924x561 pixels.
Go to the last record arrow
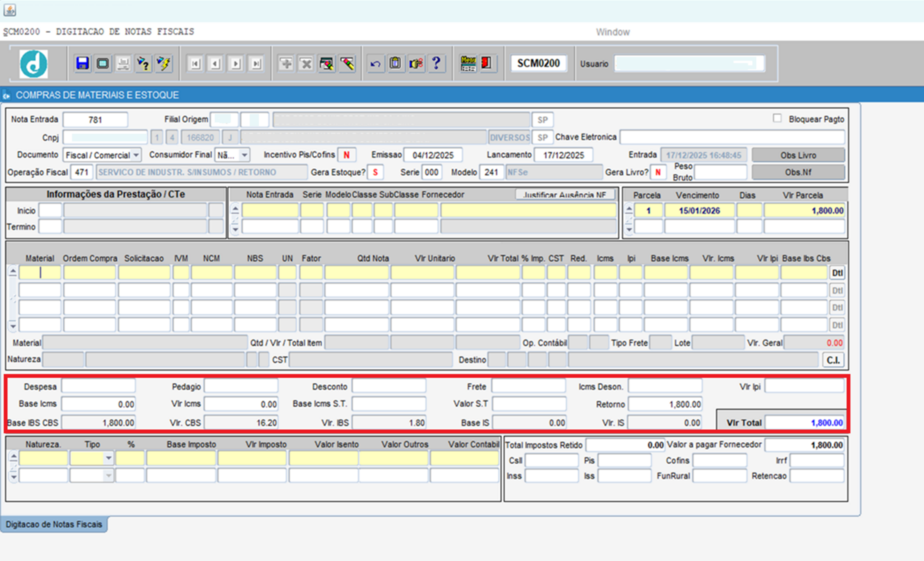[x=256, y=63]
